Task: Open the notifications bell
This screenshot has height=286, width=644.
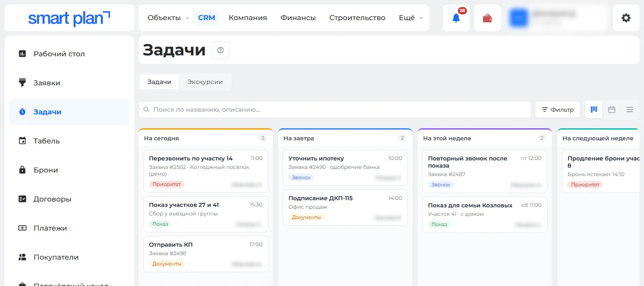Action: pos(456,18)
